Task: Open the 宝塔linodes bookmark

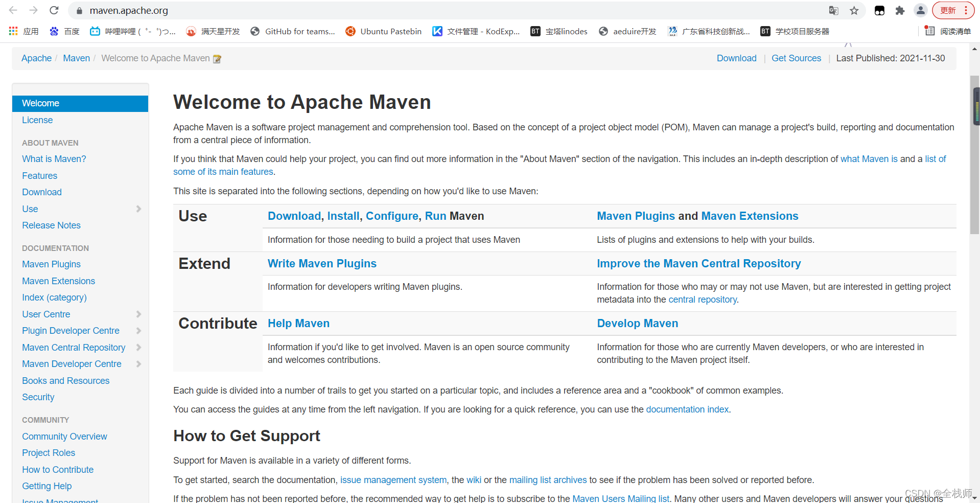Action: [559, 31]
